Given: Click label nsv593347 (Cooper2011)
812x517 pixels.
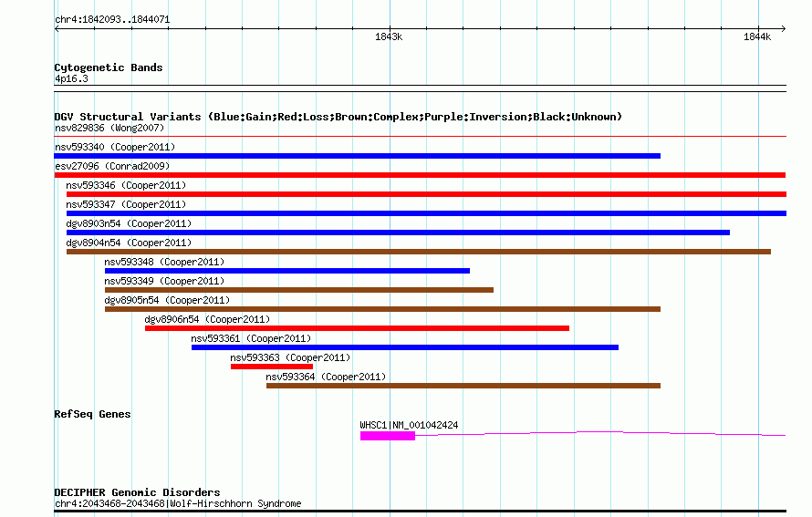Looking at the screenshot, I should tap(126, 204).
